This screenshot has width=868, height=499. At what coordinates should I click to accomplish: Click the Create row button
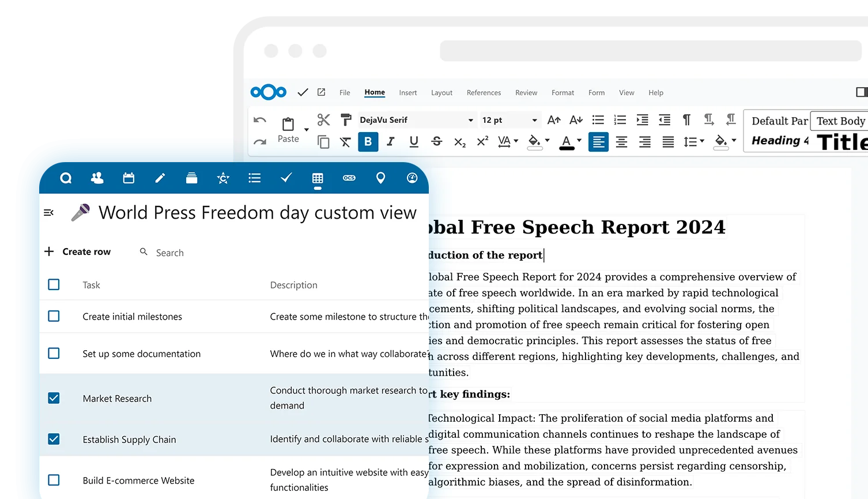[78, 252]
